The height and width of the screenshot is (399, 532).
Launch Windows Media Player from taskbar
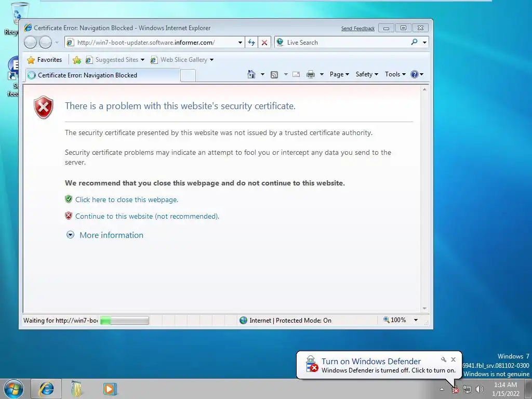(x=110, y=389)
